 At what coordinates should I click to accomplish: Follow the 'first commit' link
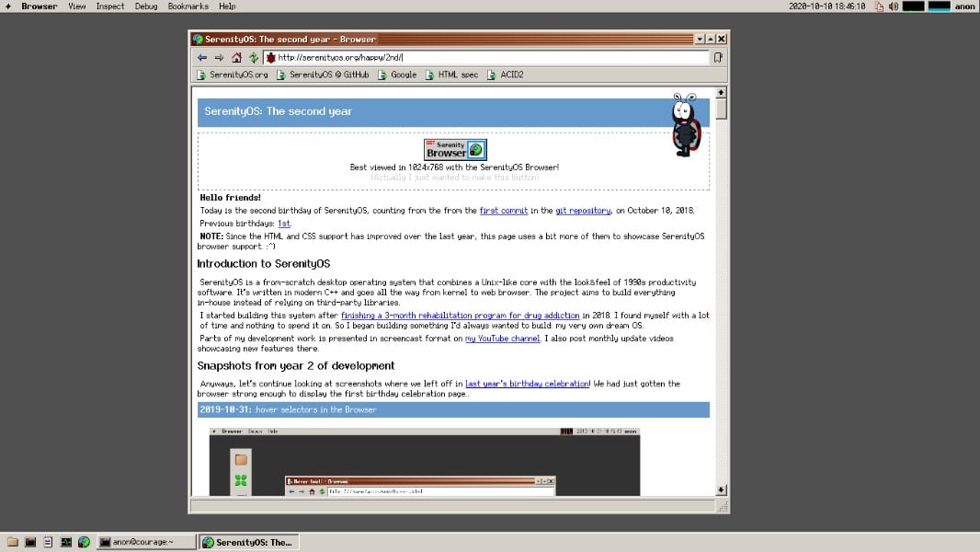[x=504, y=211]
